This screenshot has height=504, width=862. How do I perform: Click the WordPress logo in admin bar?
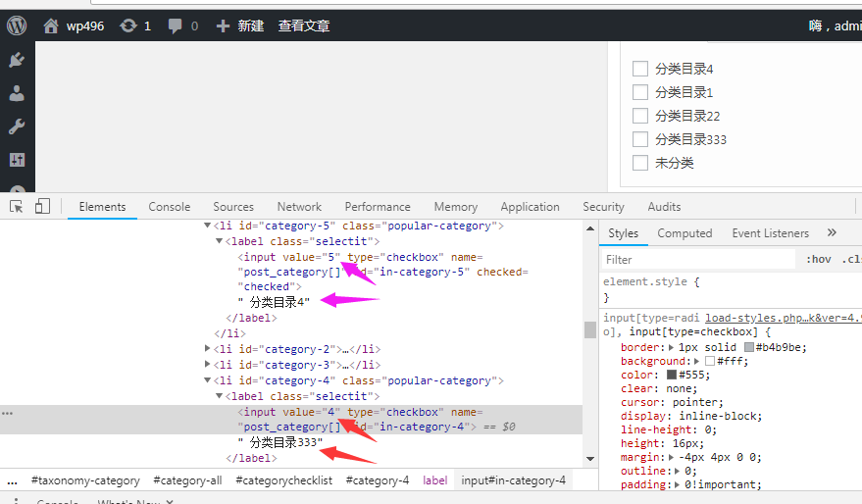pos(17,25)
